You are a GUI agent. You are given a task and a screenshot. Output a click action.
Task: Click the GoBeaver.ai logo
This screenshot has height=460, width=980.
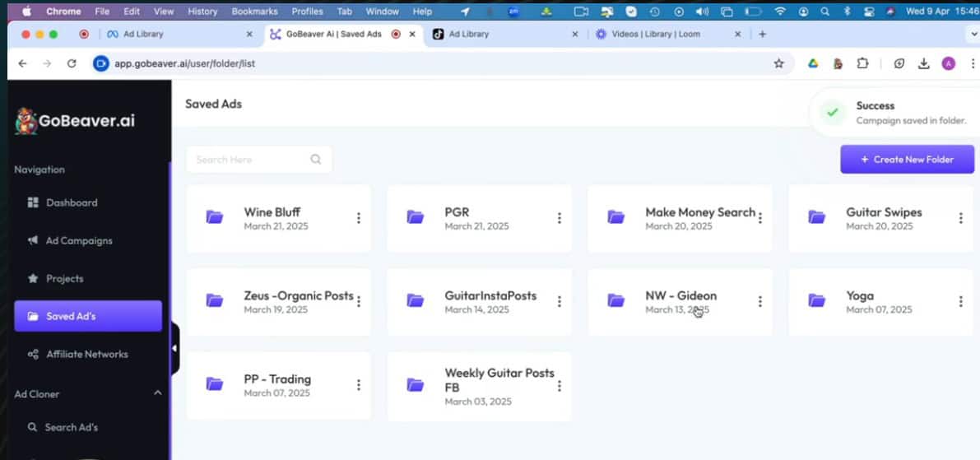(x=75, y=121)
